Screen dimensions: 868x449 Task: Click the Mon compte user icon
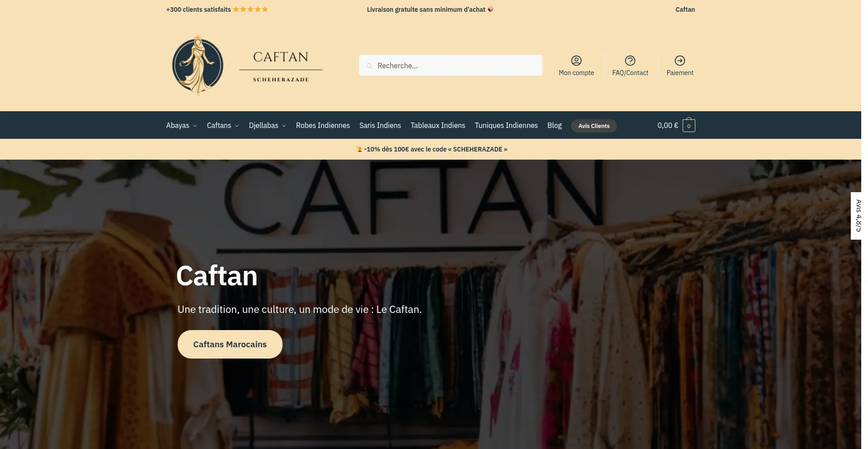pos(576,61)
